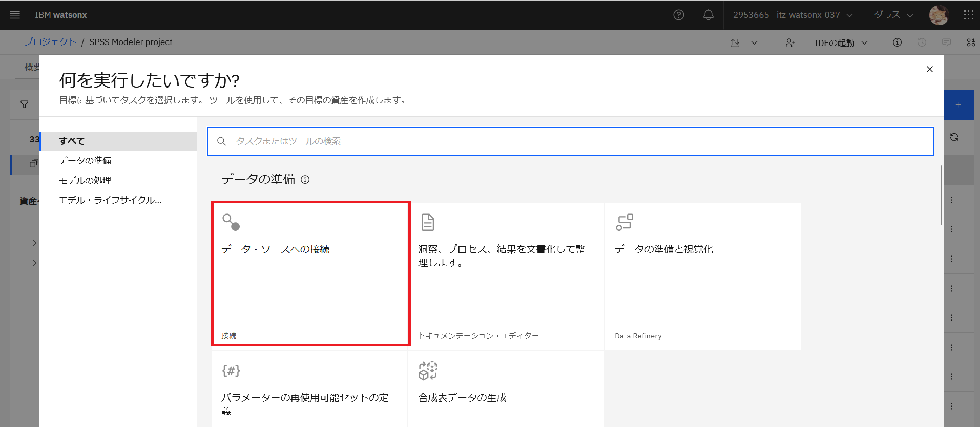Screen dimensions: 980x427
Task: Choose the パラメーターの再使用可能セットの定義 card
Action: 309,389
